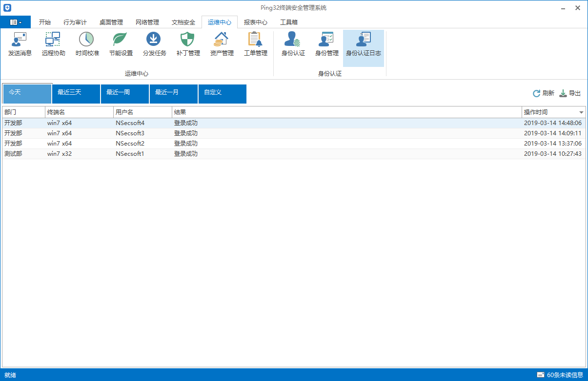Filter logs by 今天
588x381 pixels.
point(27,94)
